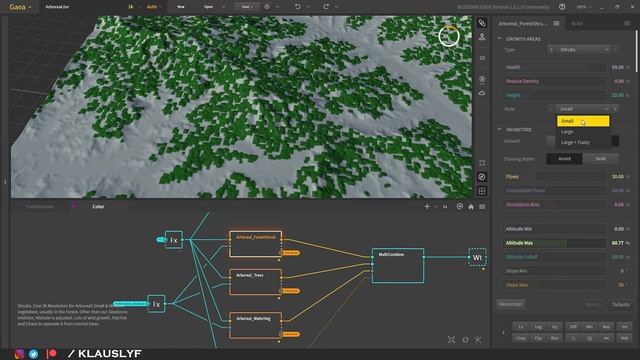Click the scissors cut icon in graph corner
The height and width of the screenshot is (360, 640).
click(x=478, y=340)
